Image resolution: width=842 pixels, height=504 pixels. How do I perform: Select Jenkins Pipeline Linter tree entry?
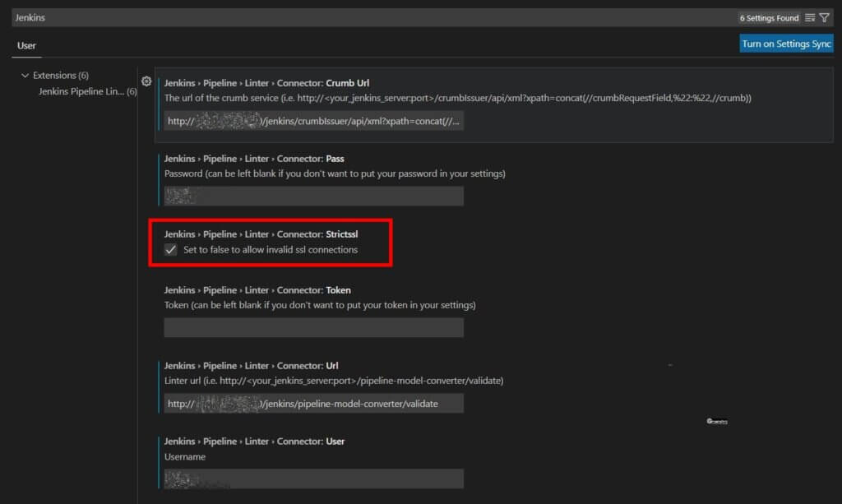point(87,91)
